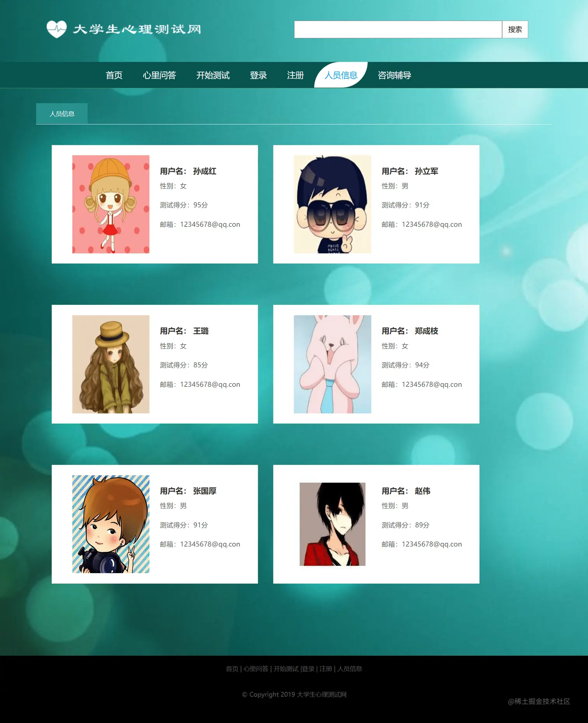Click the username text 王璐
This screenshot has width=588, height=723.
click(201, 331)
